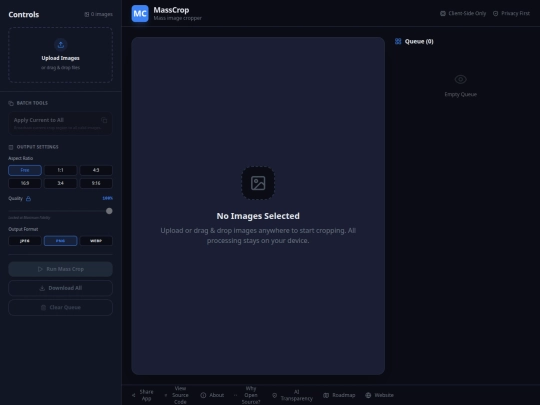The image size is (540, 405).
Task: Click the Output Settings section icon
Action: [11, 147]
